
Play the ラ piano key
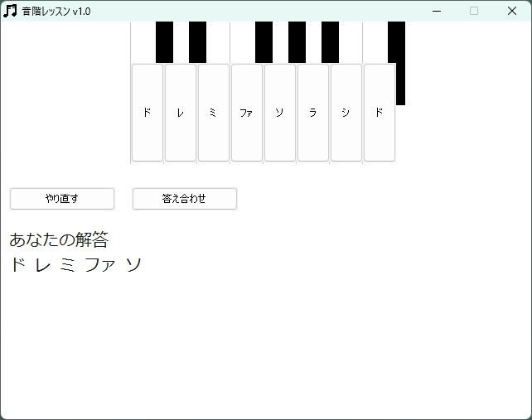tap(312, 113)
